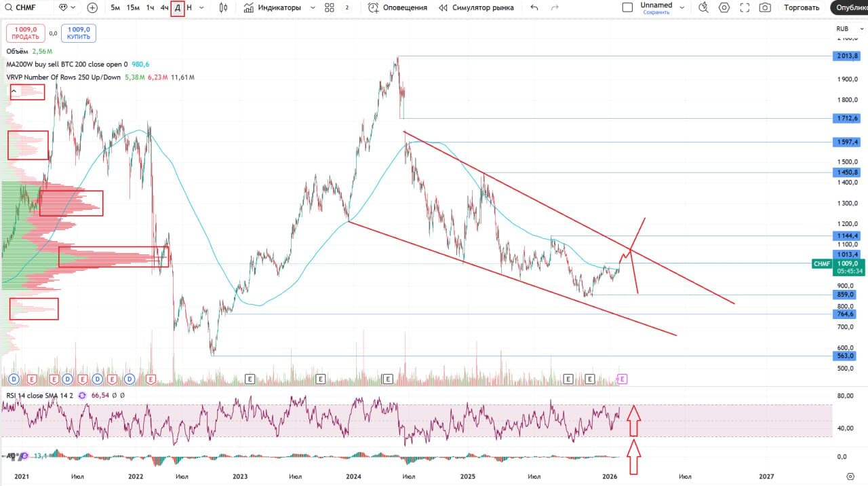Switch to the 4ч timeframe

(164, 7)
